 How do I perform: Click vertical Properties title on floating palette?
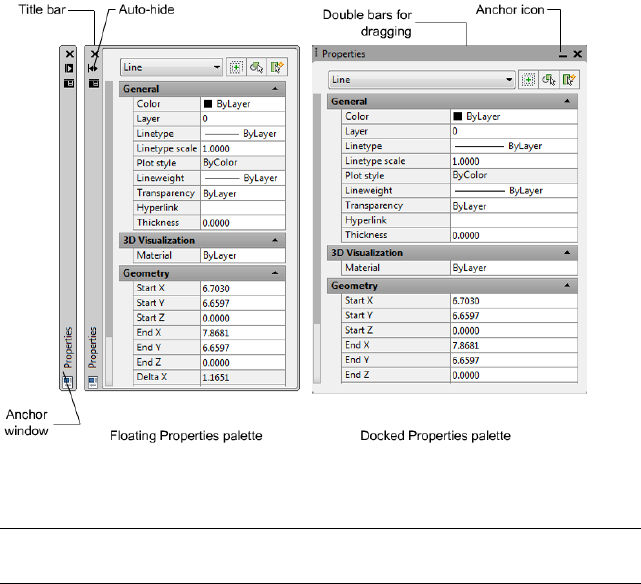point(93,347)
